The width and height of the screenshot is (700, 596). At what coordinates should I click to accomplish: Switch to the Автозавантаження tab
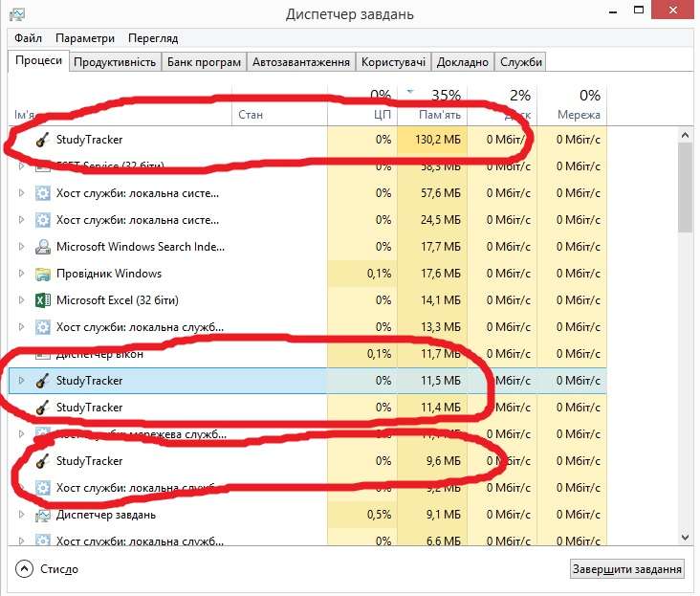[x=300, y=62]
